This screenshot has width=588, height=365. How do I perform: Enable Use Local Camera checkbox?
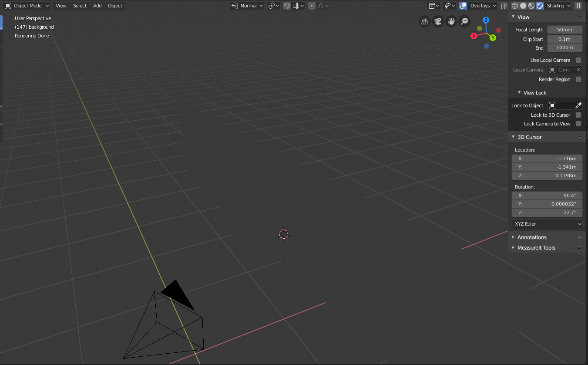click(x=578, y=60)
